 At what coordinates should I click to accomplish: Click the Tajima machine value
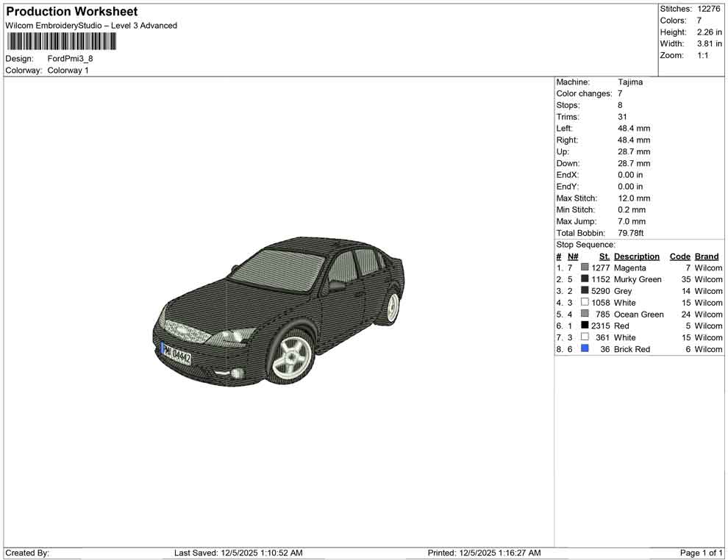[630, 82]
